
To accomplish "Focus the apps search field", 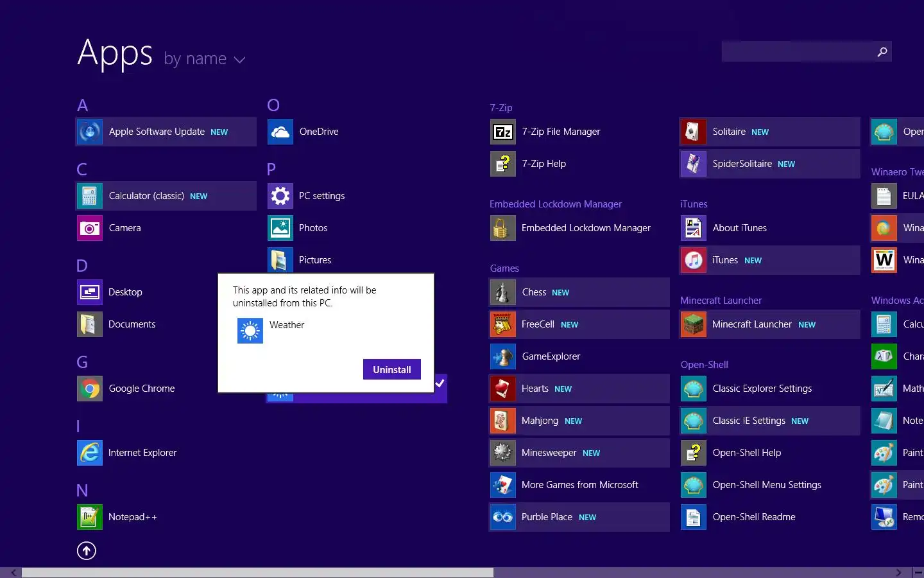I will coord(807,52).
